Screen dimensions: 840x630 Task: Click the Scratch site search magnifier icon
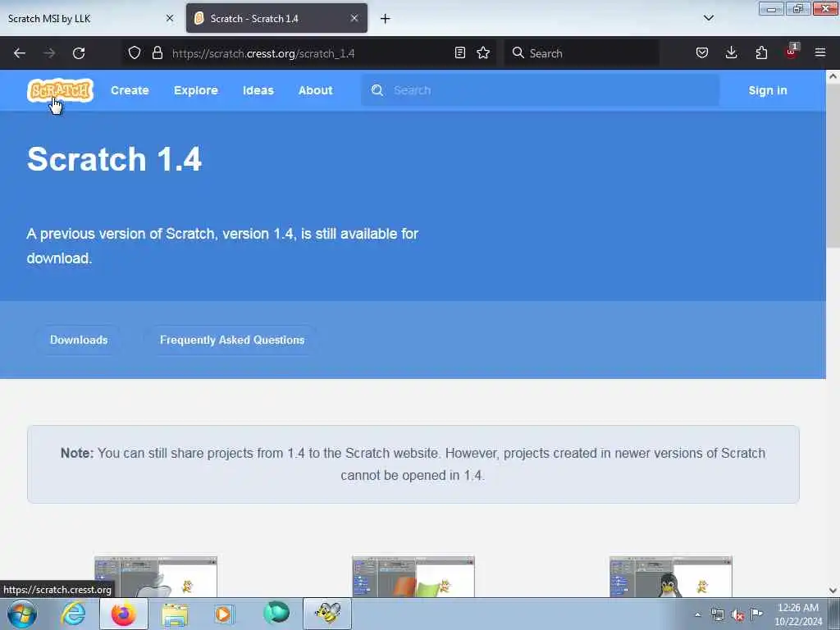pyautogui.click(x=377, y=90)
